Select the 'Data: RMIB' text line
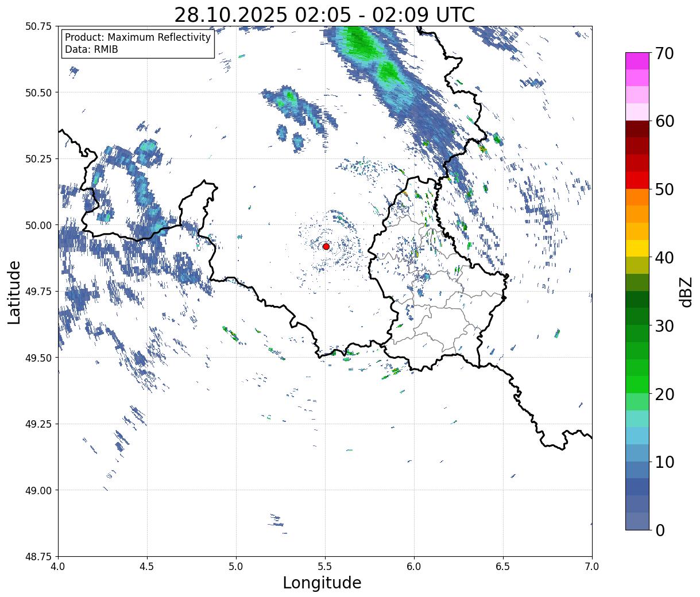This screenshot has height=597, width=700. point(91,50)
